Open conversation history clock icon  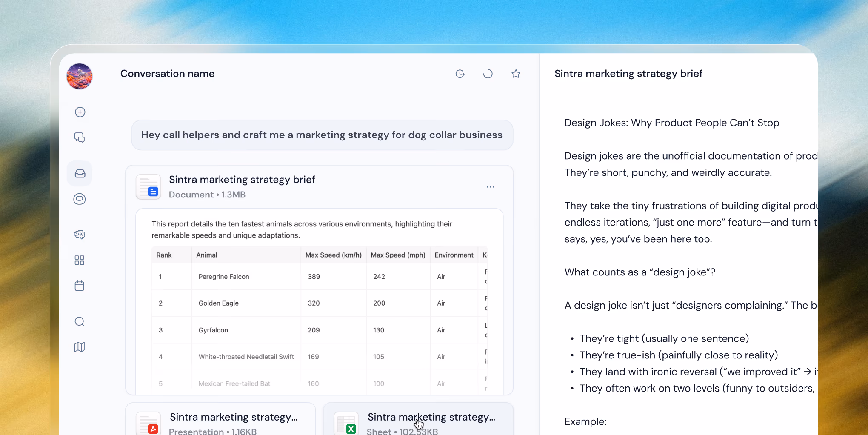tap(460, 74)
